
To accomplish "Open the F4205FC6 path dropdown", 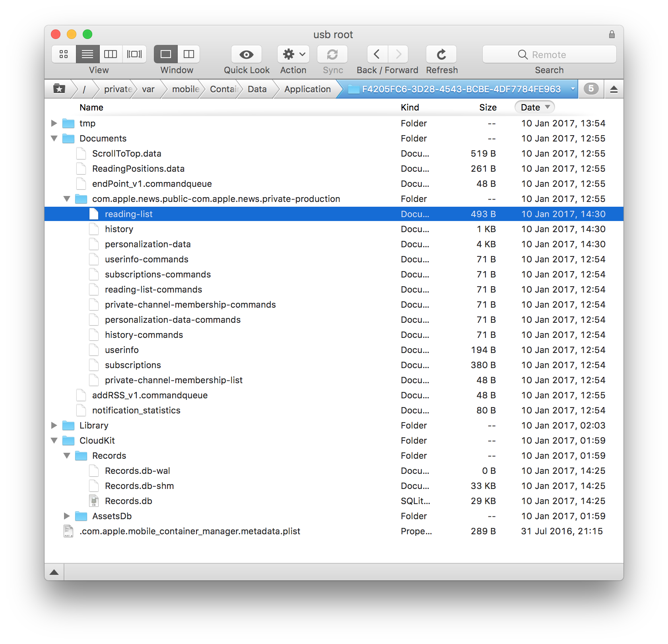I will pos(573,89).
